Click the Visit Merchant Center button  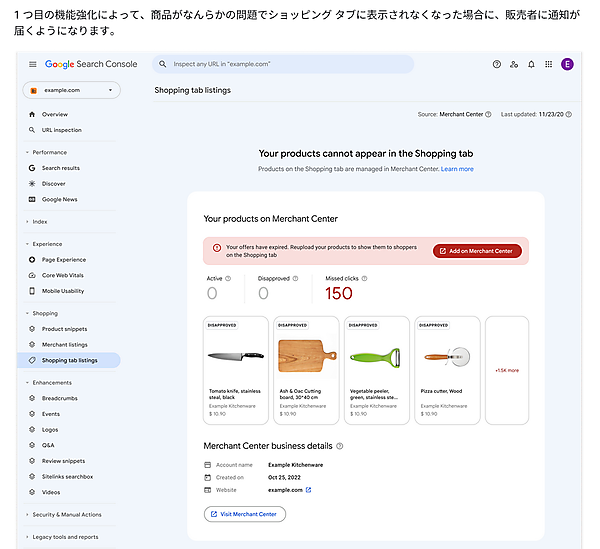tap(245, 514)
